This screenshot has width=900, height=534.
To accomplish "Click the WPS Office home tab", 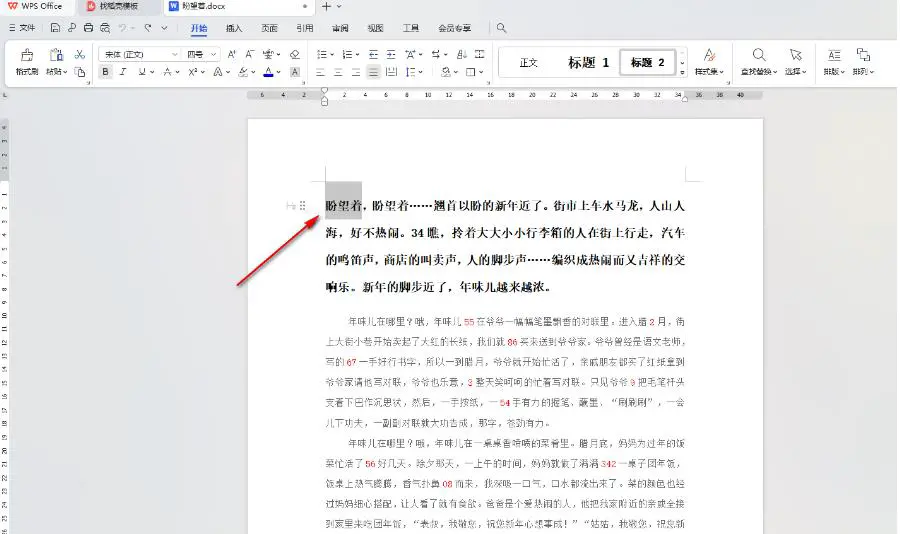I will pyautogui.click(x=35, y=6).
